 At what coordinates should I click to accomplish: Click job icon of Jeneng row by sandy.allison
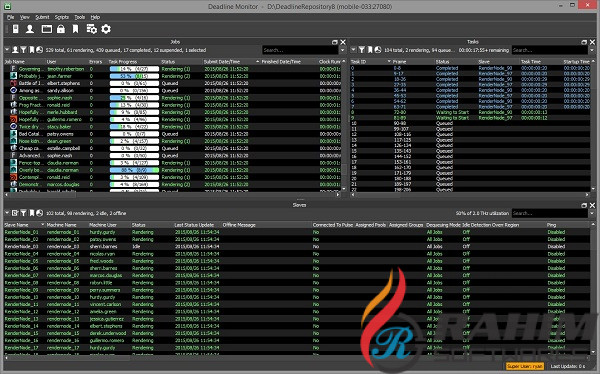(13, 90)
